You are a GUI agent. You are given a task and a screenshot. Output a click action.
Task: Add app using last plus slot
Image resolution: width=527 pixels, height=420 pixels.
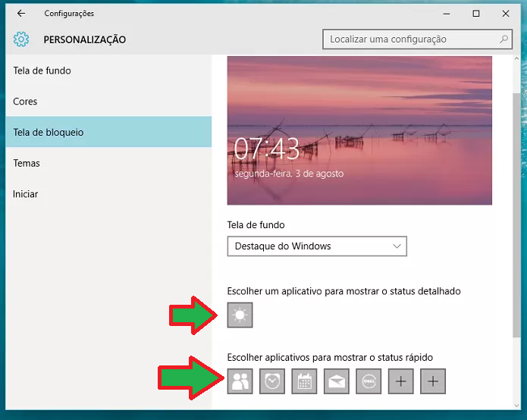tap(433, 381)
